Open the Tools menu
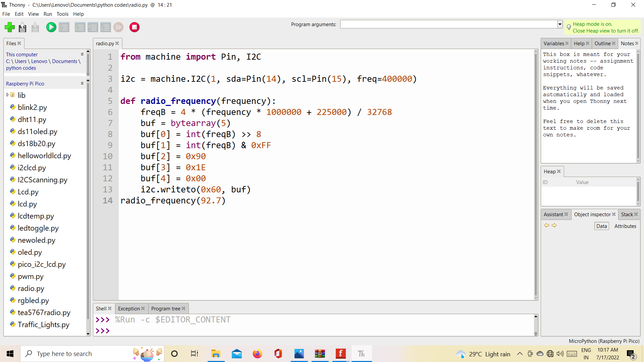 tap(62, 14)
